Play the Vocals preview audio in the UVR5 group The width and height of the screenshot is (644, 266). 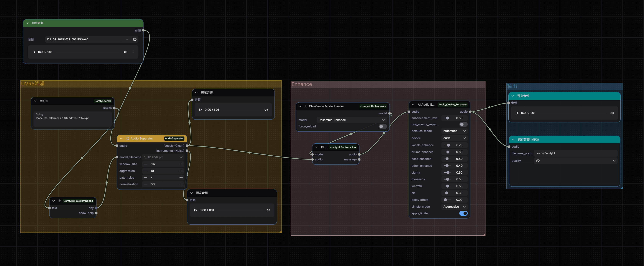[201, 110]
